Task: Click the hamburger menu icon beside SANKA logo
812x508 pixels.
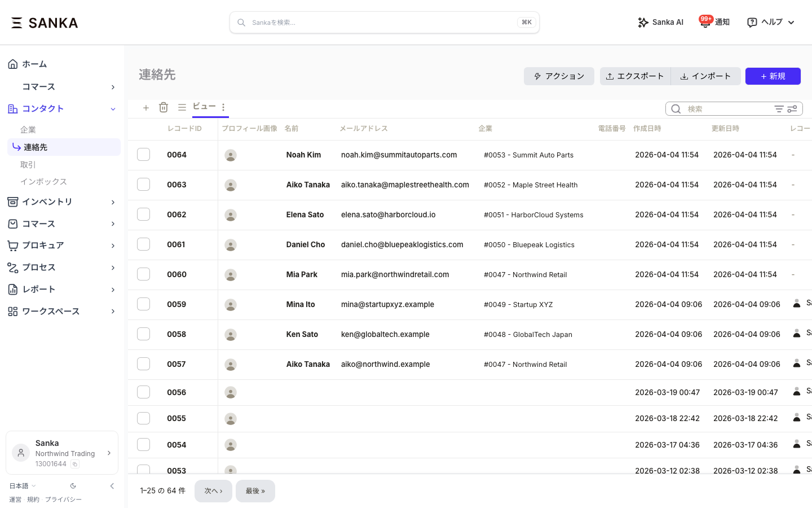Action: (17, 23)
